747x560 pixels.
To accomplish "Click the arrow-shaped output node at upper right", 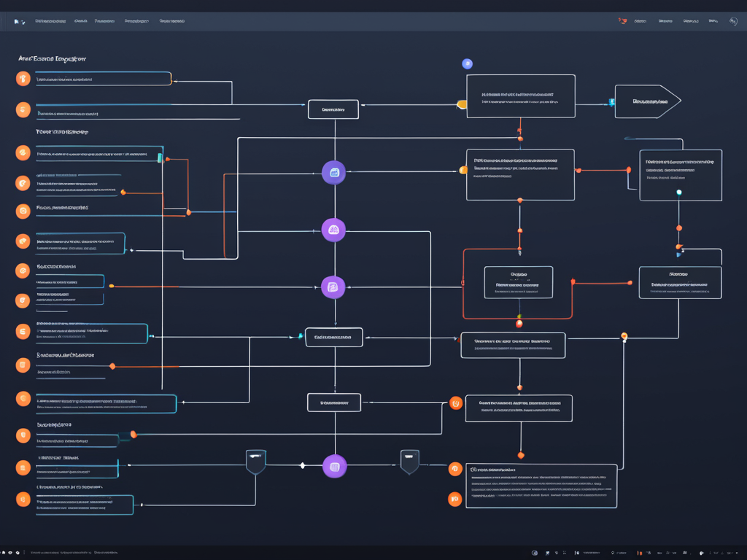I will pyautogui.click(x=647, y=102).
